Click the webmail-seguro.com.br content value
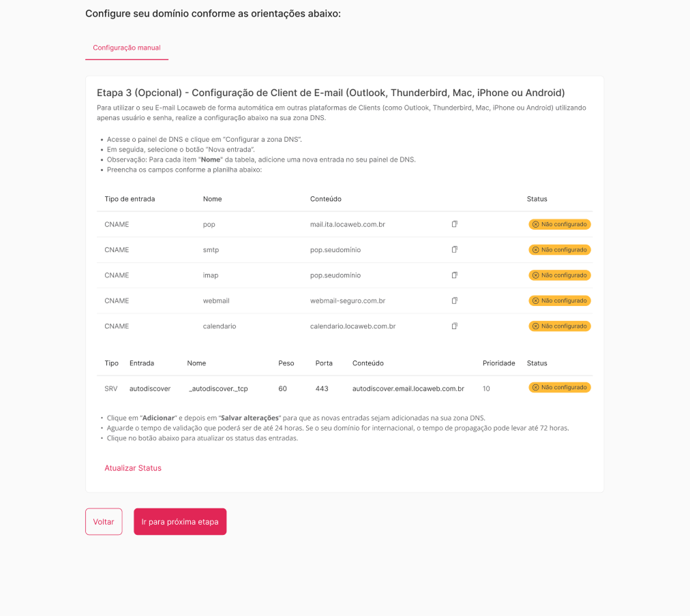Viewport: 690px width, 616px height. (x=348, y=301)
